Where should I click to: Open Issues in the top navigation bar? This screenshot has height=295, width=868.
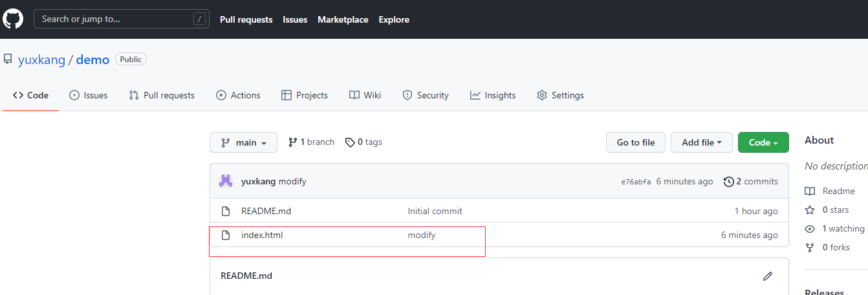[x=295, y=19]
